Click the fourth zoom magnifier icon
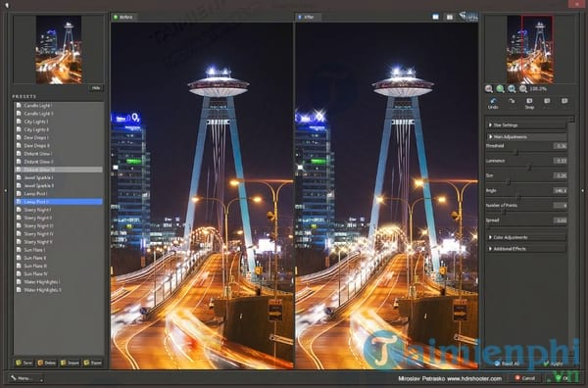Viewport: 588px width, 388px height. [x=523, y=89]
